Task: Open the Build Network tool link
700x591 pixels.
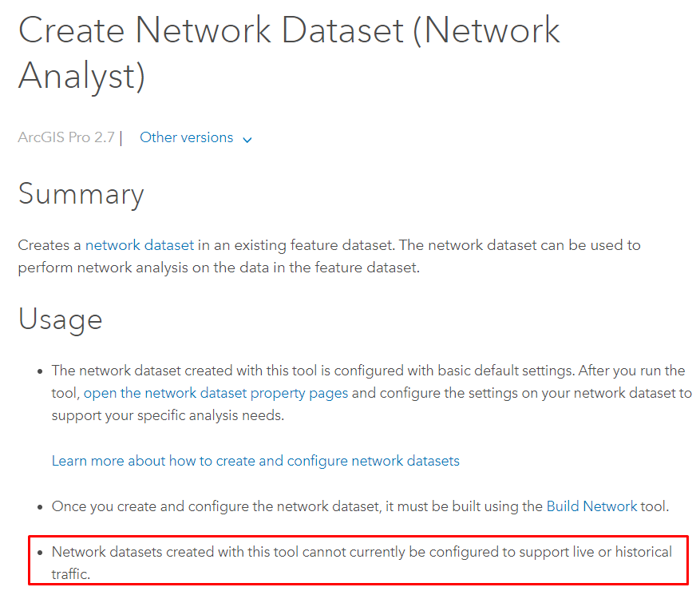Action: coord(591,506)
